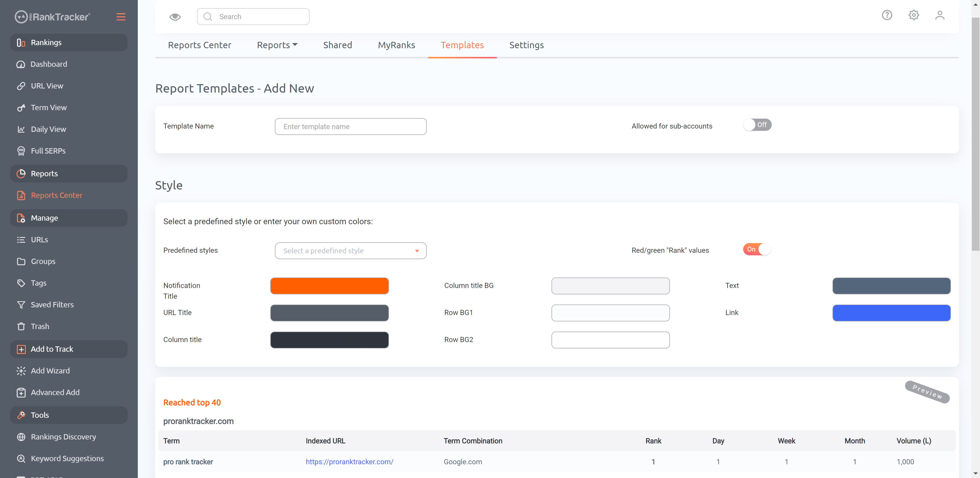Open the help question mark icon

(887, 15)
